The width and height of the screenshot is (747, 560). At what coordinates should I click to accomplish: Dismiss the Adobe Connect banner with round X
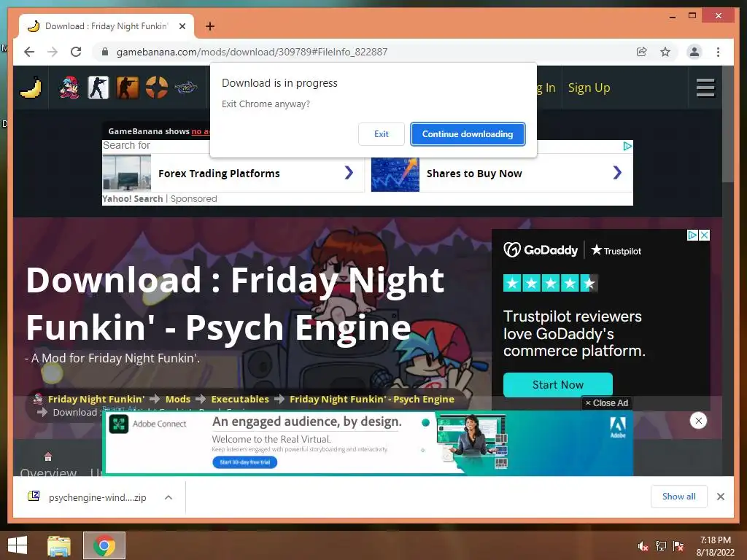(x=698, y=421)
